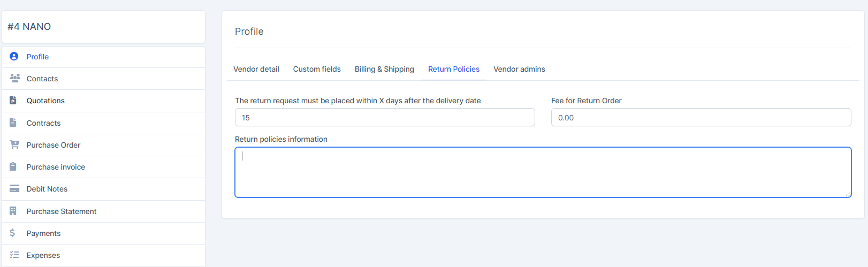Select the Return Policies tab
The image size is (868, 267).
[453, 69]
